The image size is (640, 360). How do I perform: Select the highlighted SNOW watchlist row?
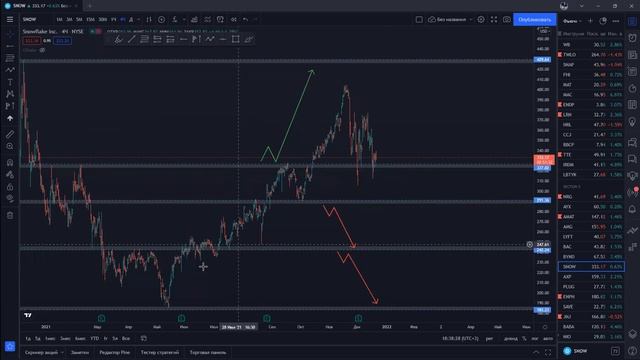coord(591,267)
